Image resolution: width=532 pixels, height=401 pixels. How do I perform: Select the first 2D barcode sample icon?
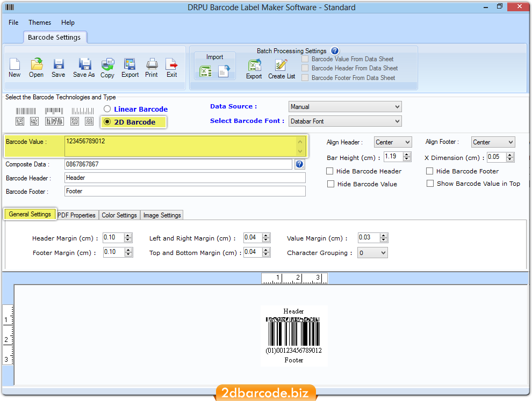(x=20, y=121)
